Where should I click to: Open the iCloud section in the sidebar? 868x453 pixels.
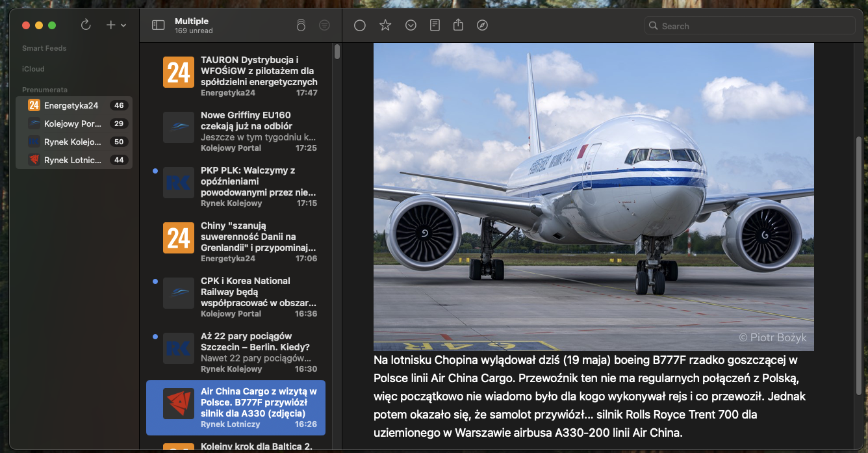33,69
